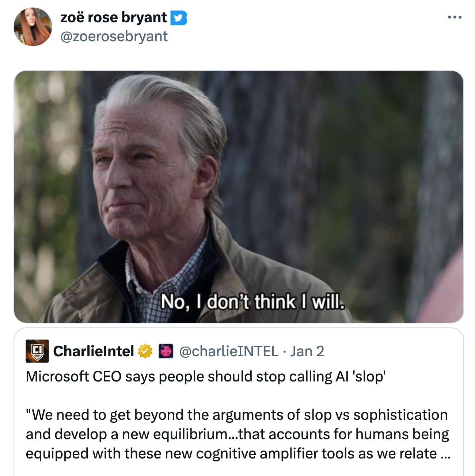Image resolution: width=475 pixels, height=476 pixels.
Task: Open the three-dot more options menu
Action: pos(455,17)
